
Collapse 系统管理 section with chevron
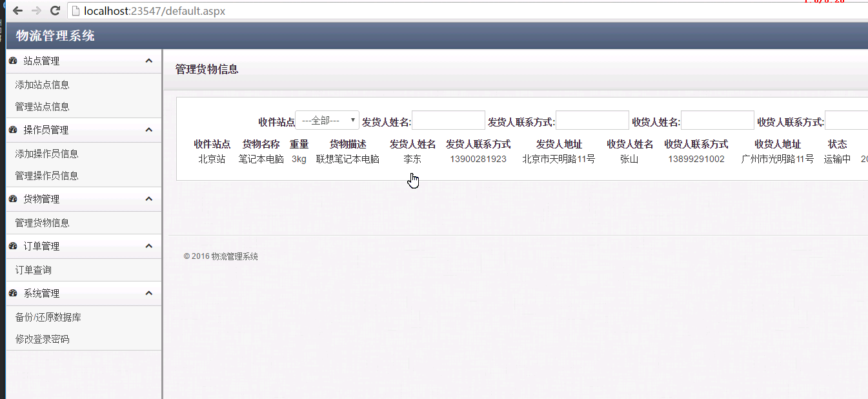pos(149,293)
